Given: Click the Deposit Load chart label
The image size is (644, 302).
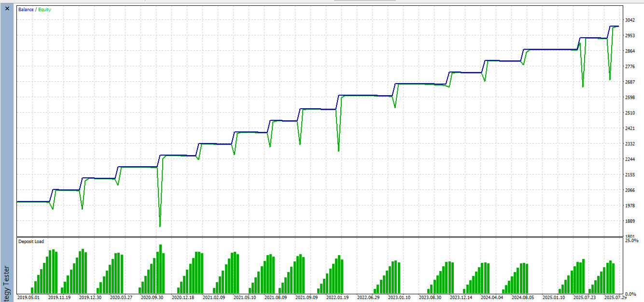Looking at the screenshot, I should (x=31, y=241).
